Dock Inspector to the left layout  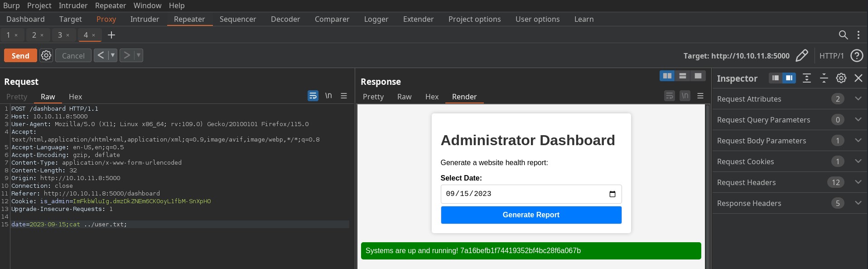tap(776, 78)
